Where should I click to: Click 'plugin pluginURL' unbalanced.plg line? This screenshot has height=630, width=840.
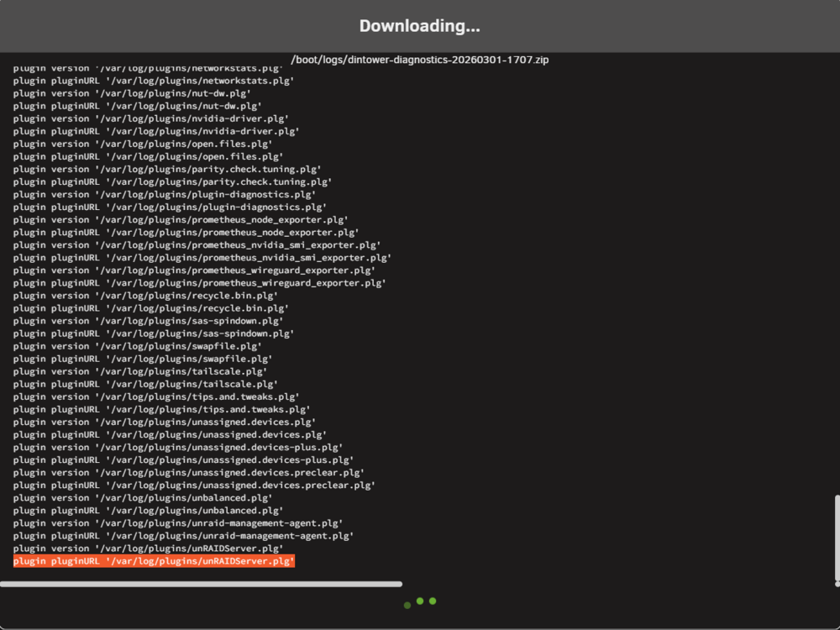[149, 511]
